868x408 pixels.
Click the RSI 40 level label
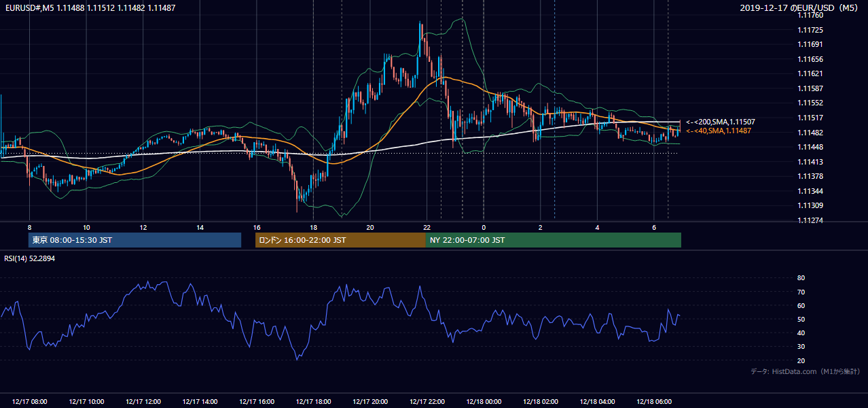(x=801, y=333)
